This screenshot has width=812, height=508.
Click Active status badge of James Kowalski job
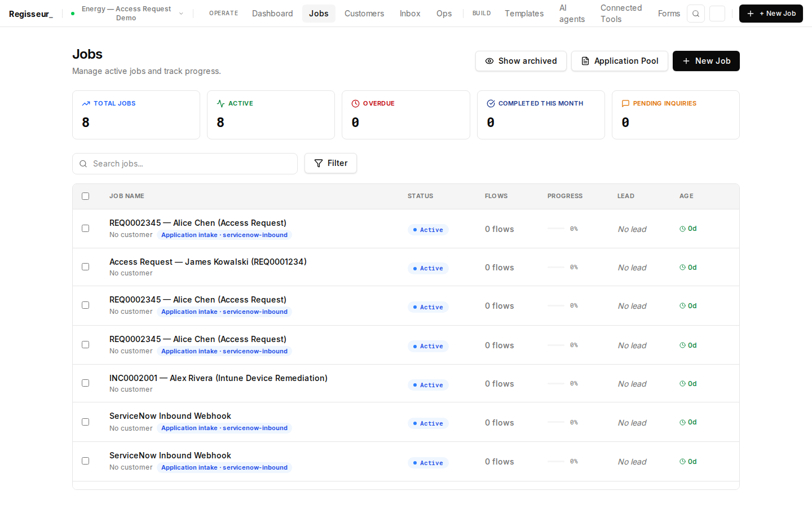[x=428, y=268]
